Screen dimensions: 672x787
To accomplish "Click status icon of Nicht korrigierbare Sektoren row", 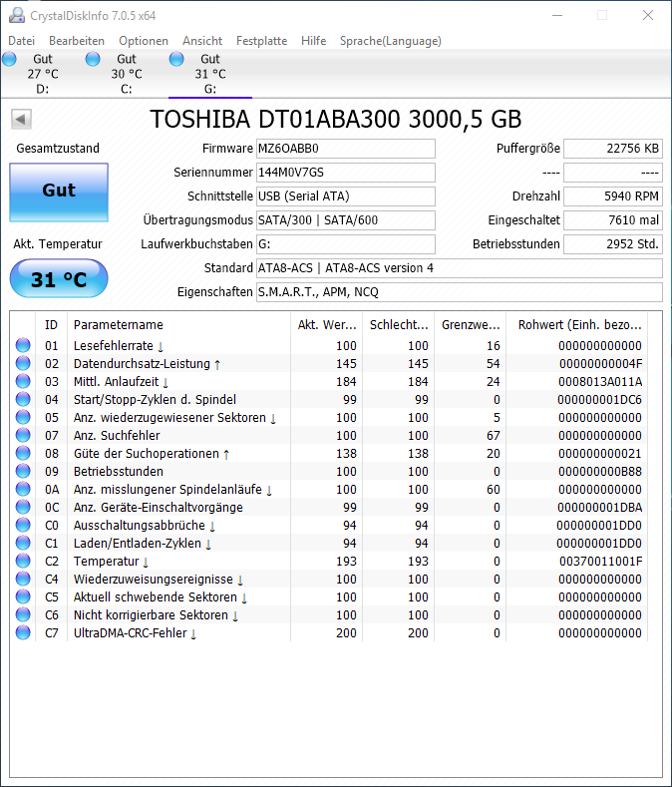I will (23, 614).
